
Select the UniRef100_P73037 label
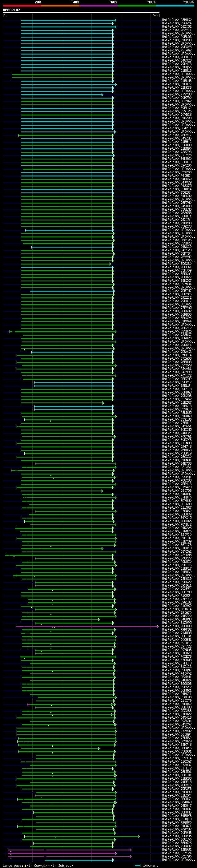[177, 765]
